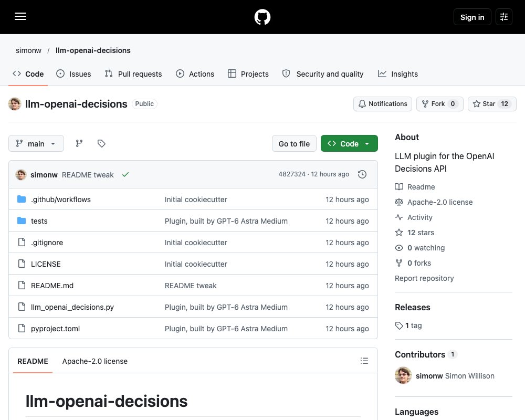Open the README.md file

click(52, 286)
